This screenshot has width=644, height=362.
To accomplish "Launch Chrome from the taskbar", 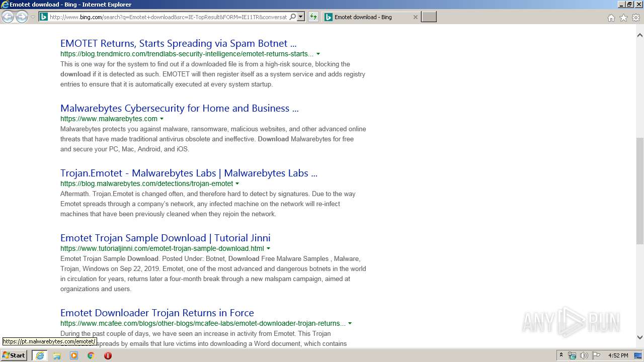I will tap(91, 355).
